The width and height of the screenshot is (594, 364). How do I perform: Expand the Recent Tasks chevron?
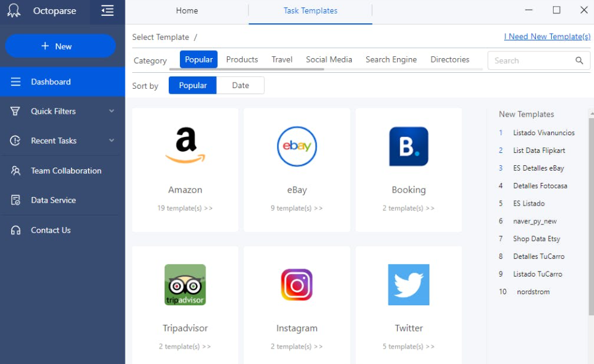[x=112, y=141]
